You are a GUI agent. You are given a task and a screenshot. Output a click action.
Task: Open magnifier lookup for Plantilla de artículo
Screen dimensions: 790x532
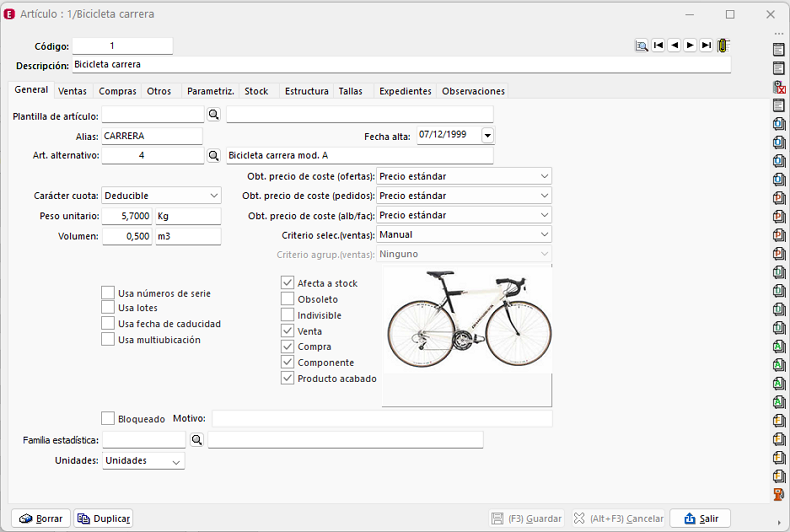214,115
